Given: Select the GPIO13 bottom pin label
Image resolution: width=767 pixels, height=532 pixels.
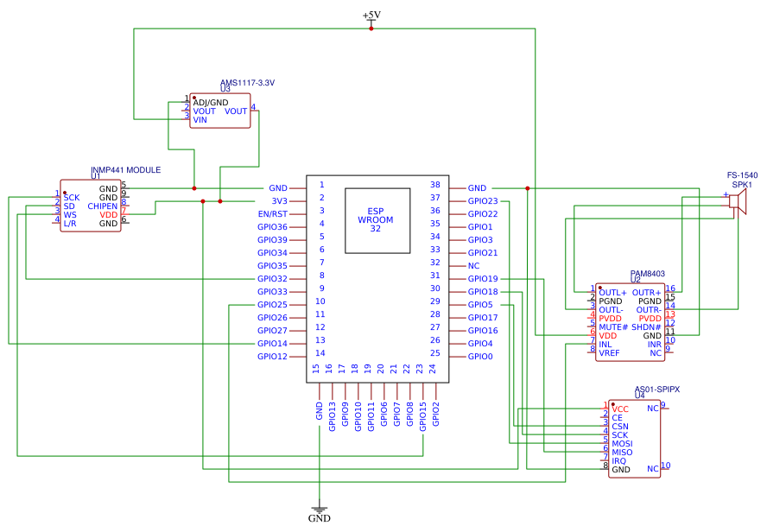Looking at the screenshot, I should [x=333, y=416].
